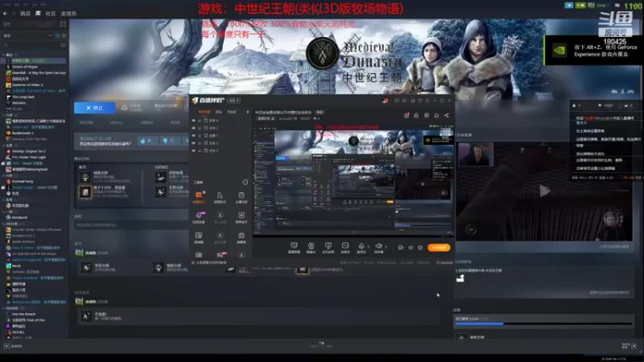This screenshot has height=362, width=644.
Task: Open toolbox tool with purple new badge
Action: [199, 216]
